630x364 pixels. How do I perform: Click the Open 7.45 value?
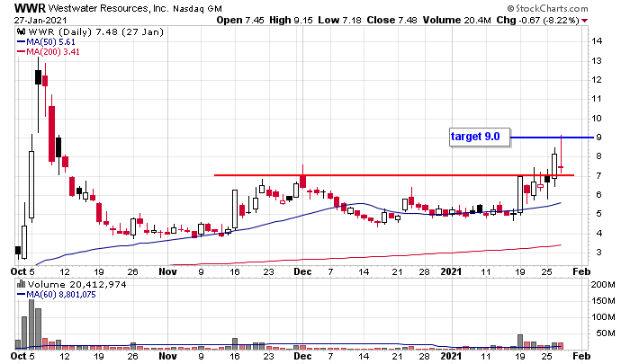(240, 20)
